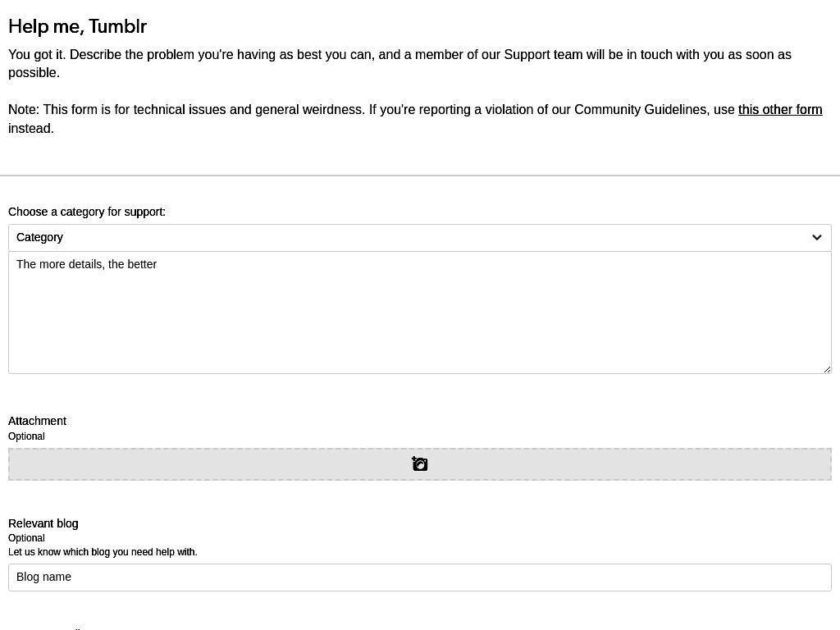Click the horizontal divider below the note
This screenshot has width=840, height=630.
click(x=419, y=176)
